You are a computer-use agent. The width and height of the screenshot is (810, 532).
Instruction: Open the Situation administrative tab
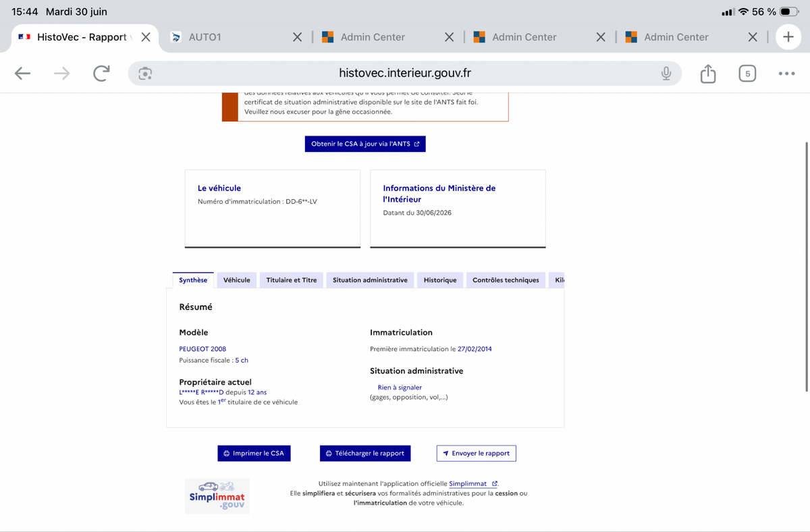point(370,280)
